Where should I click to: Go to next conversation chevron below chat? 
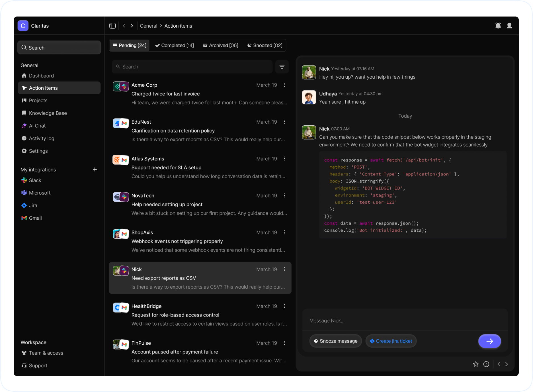pyautogui.click(x=507, y=364)
